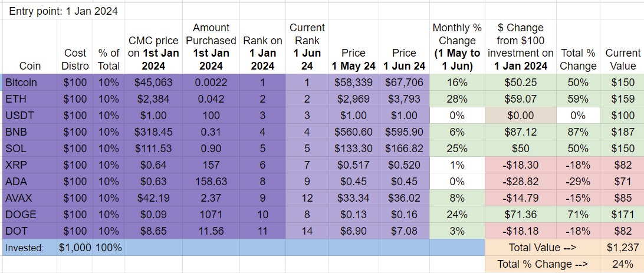Click DOT 1 May price $6.90
Viewport: 644px width, 273px height.
point(354,231)
